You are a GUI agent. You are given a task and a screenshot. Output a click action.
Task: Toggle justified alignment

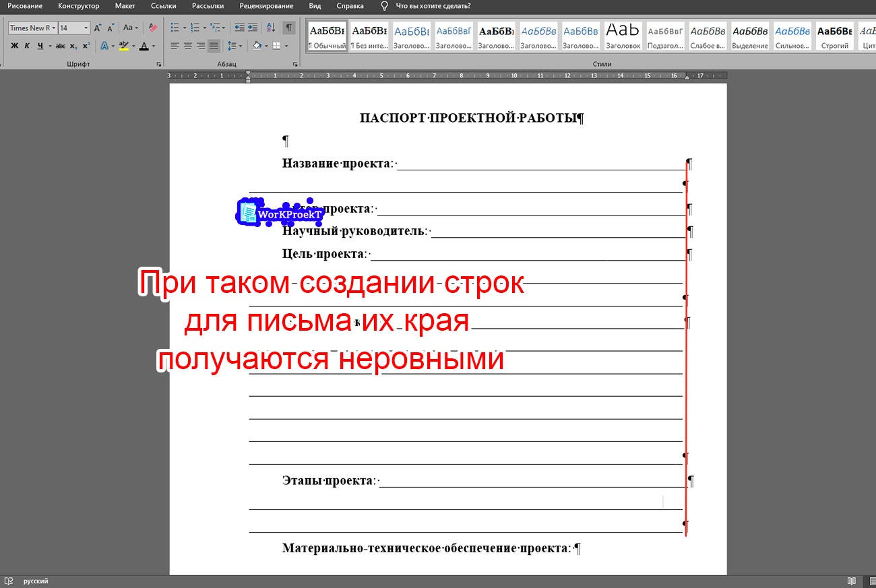click(213, 45)
